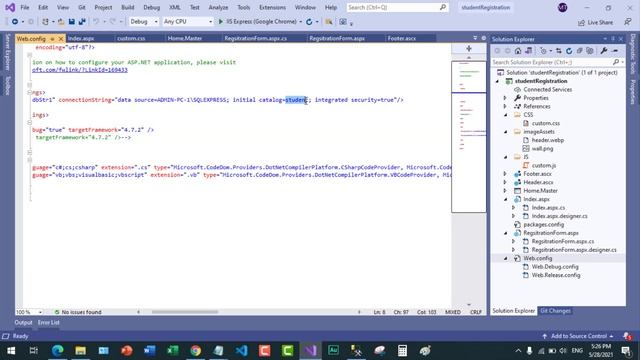This screenshot has height=360, width=640.
Task: Open the Extensions menu
Action: 272,7
